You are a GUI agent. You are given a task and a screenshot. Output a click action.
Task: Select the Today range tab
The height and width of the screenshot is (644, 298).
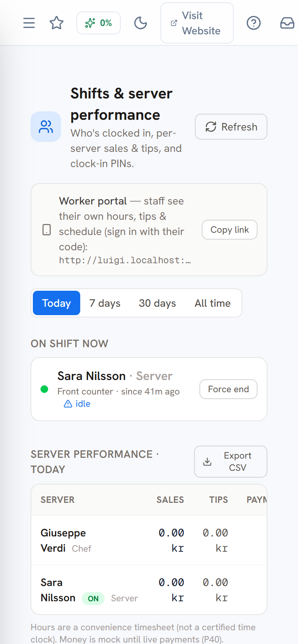click(57, 303)
